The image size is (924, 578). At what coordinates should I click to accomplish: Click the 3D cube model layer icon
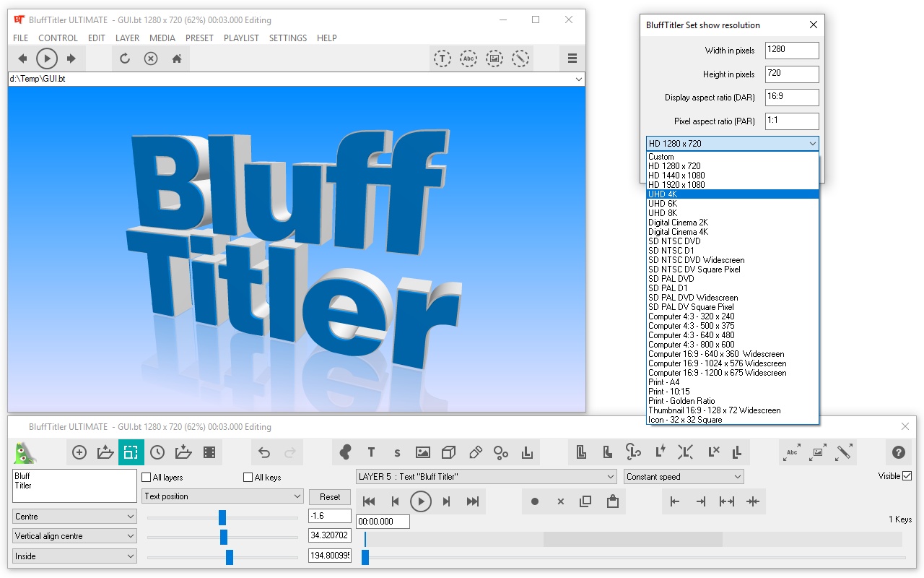coord(448,452)
